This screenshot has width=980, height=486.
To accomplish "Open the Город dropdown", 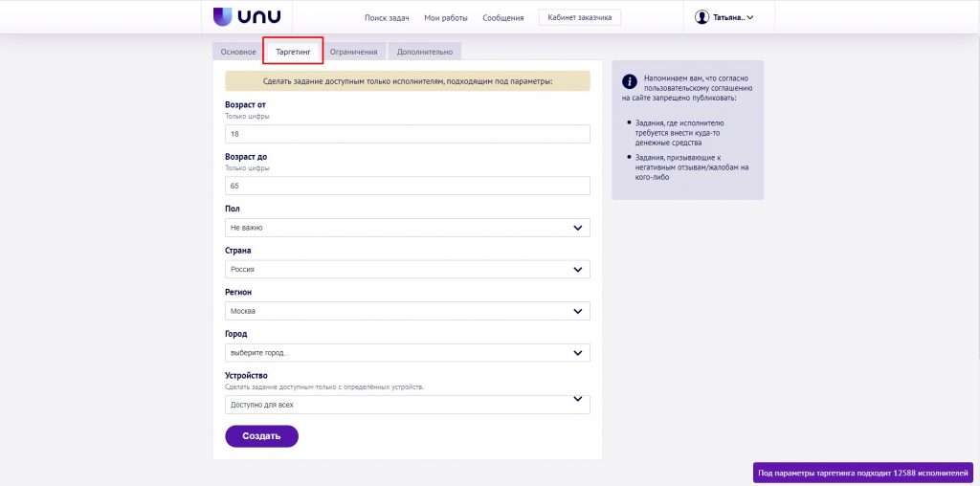I will pyautogui.click(x=408, y=352).
